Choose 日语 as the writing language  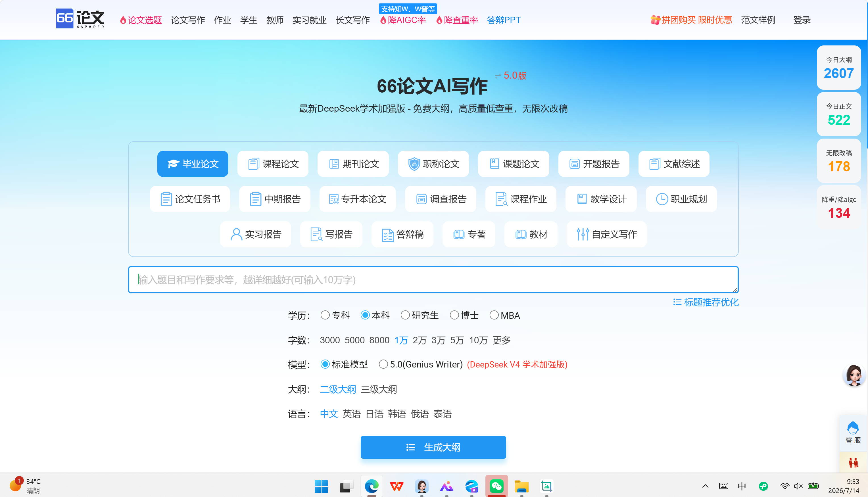click(374, 414)
